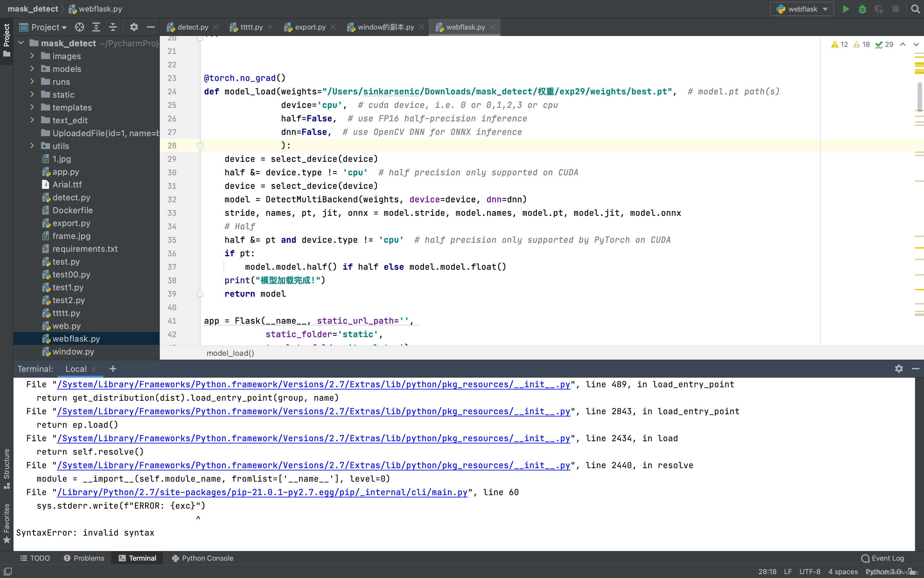Toggle code folding at line 28
The height and width of the screenshot is (578, 924).
[200, 146]
